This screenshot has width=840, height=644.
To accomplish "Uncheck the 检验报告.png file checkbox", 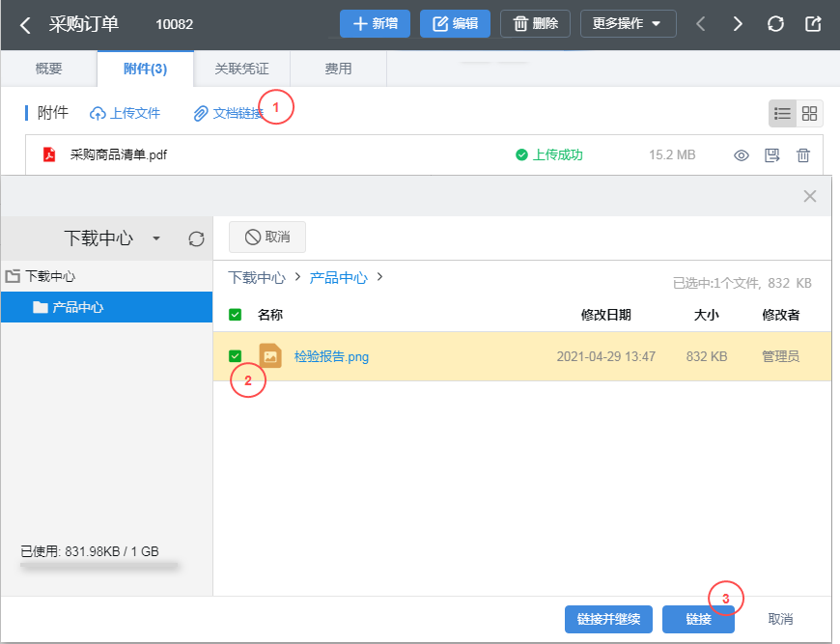I will pos(236,356).
